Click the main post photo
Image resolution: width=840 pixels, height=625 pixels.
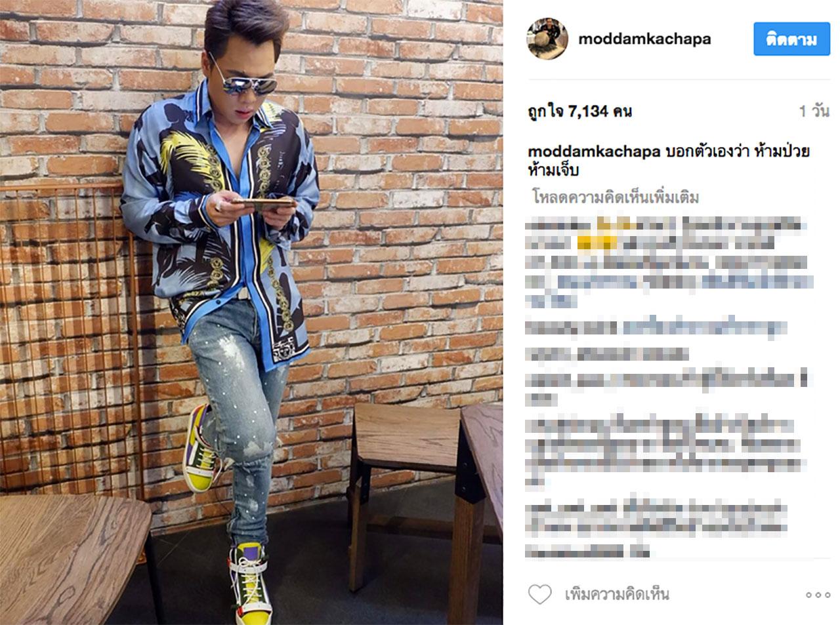(251, 312)
